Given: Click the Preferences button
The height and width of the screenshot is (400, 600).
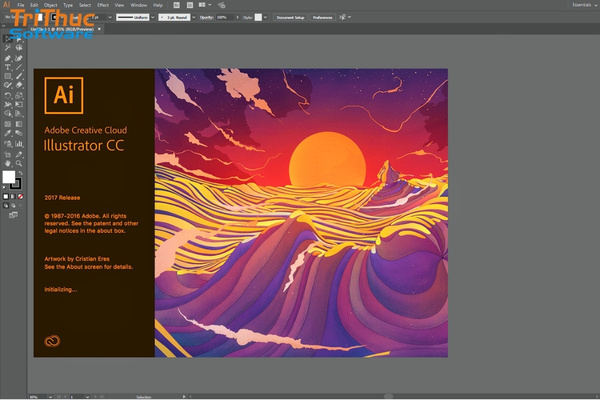Looking at the screenshot, I should tap(323, 17).
